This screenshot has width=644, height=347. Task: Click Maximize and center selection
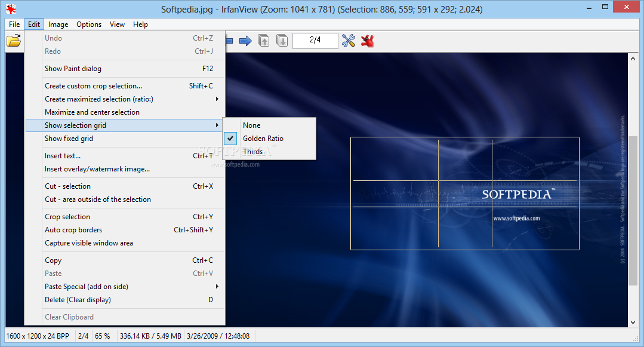(125, 112)
